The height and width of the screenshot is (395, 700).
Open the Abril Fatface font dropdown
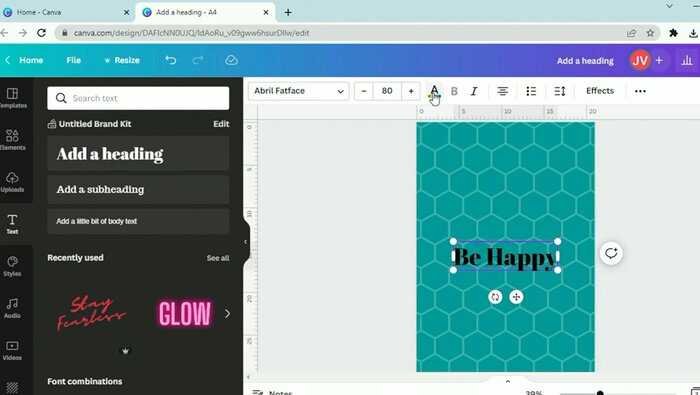pyautogui.click(x=299, y=91)
